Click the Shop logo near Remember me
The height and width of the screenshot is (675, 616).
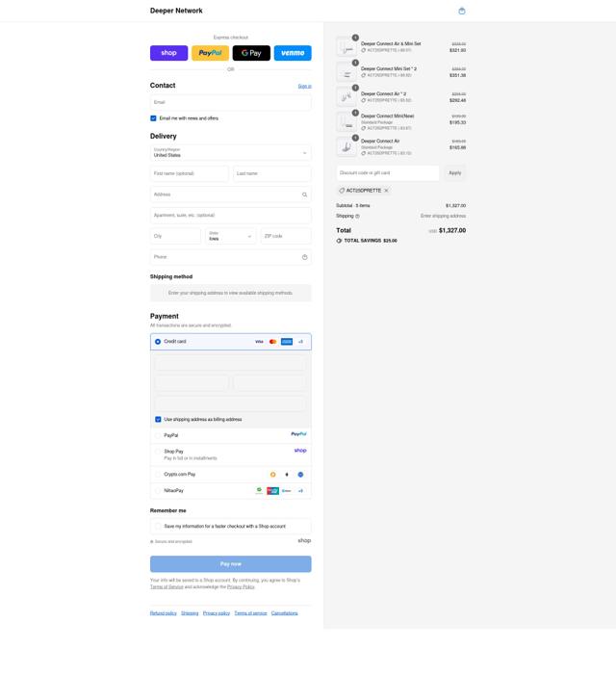pyautogui.click(x=304, y=541)
